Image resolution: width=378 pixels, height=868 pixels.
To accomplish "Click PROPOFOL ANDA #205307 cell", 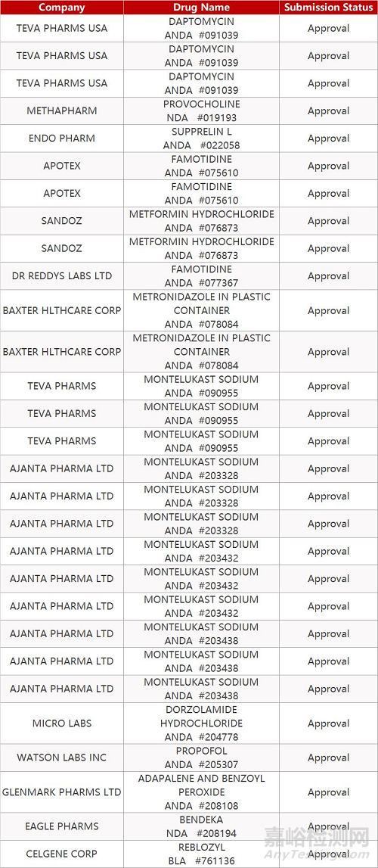I will [201, 758].
